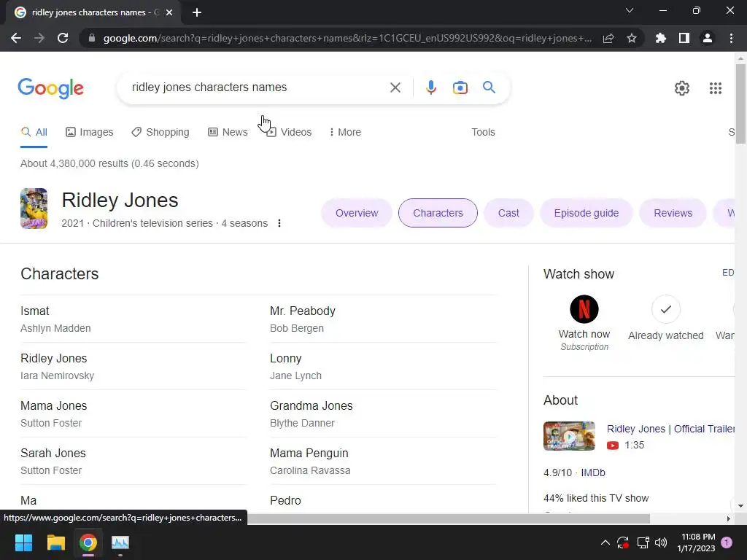The width and height of the screenshot is (747, 560).
Task: Click the blue search magnifier button
Action: coord(489,87)
